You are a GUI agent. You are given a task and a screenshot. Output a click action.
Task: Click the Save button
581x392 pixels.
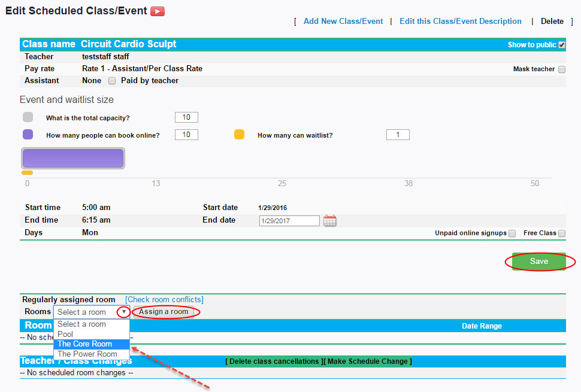pos(538,261)
